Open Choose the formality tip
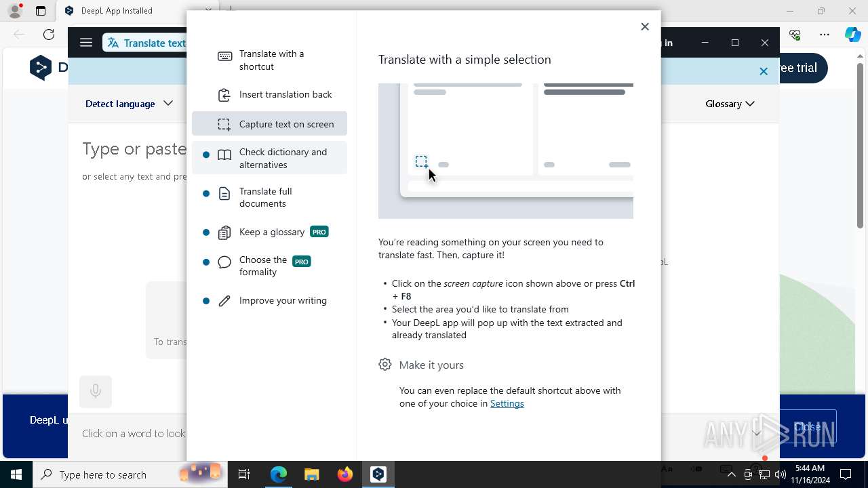The width and height of the screenshot is (868, 488). pos(269,266)
